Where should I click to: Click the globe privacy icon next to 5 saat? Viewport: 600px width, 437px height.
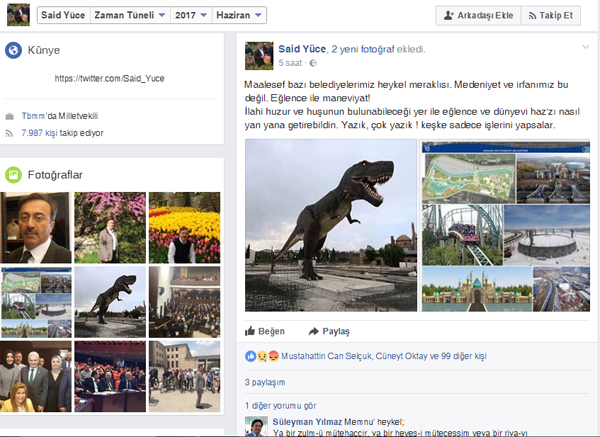click(x=313, y=63)
